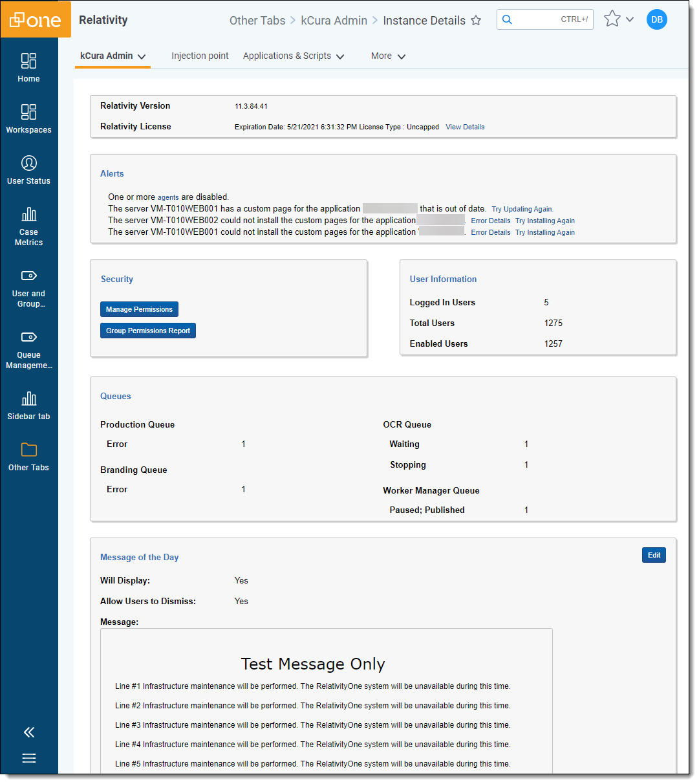Open the Group Permissions Report
The width and height of the screenshot is (699, 784).
tap(148, 331)
